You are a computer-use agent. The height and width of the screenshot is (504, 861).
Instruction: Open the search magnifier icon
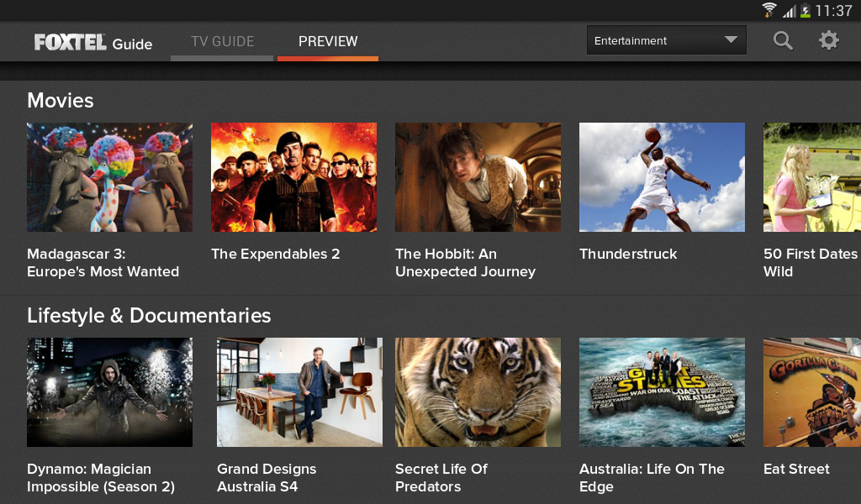tap(783, 40)
